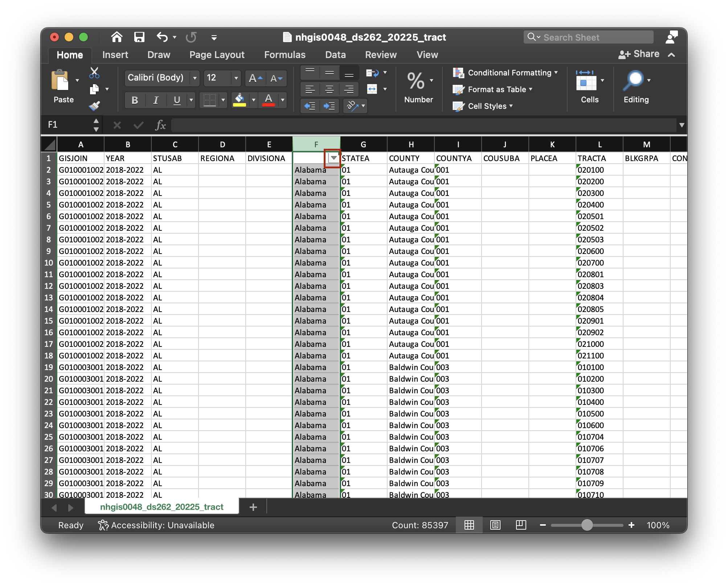The width and height of the screenshot is (728, 587).
Task: Undo the last action
Action: click(162, 37)
